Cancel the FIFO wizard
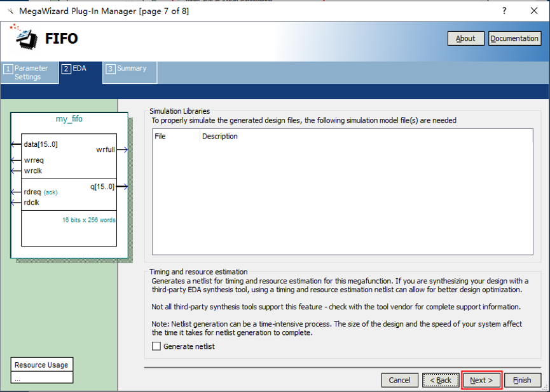The image size is (550, 392). point(399,380)
